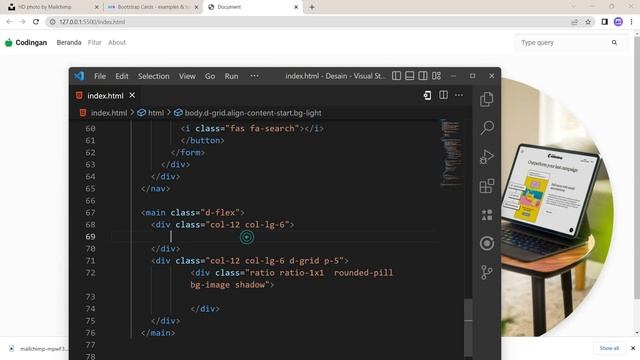640x360 pixels.
Task: Click body.d-grid breadcrumb item
Action: pos(253,113)
